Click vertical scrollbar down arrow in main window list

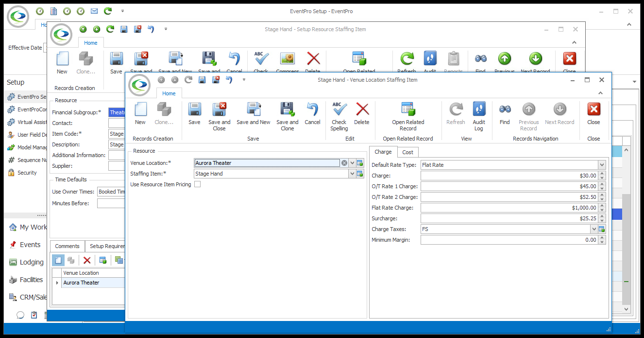click(627, 309)
